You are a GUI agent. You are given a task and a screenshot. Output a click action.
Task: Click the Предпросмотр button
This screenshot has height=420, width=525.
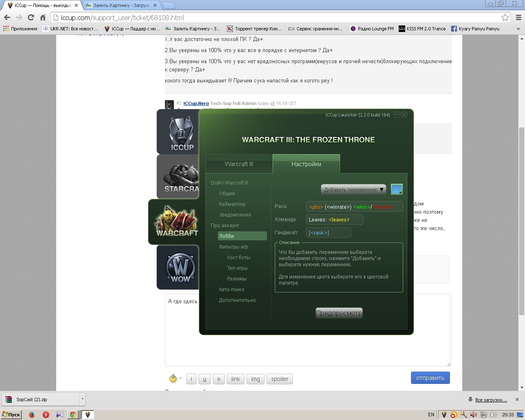(339, 313)
